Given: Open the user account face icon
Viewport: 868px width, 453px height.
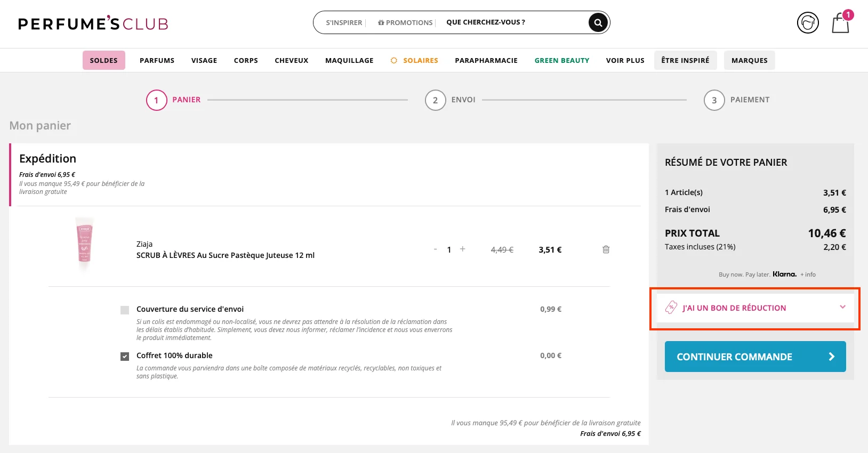Looking at the screenshot, I should [808, 23].
